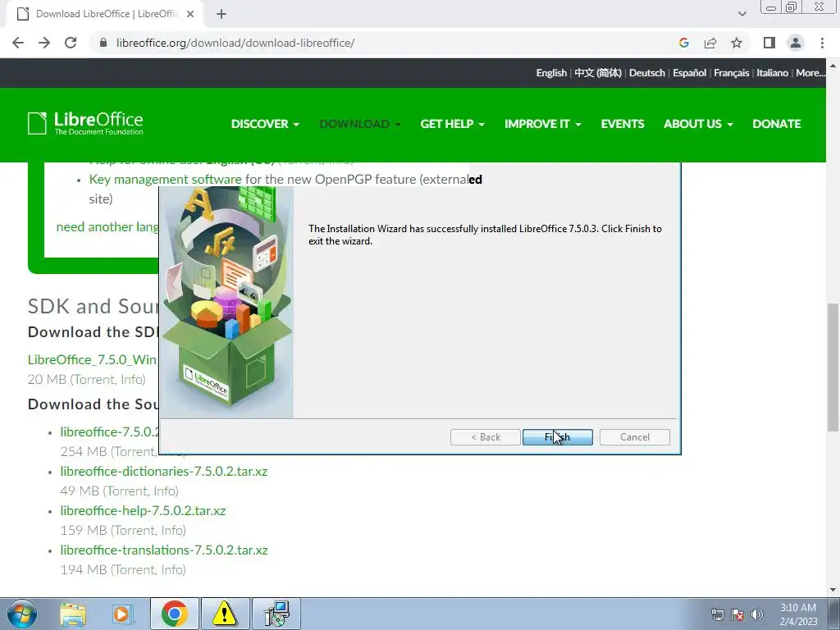Click the page vertical scrollbar thumb

[x=833, y=367]
